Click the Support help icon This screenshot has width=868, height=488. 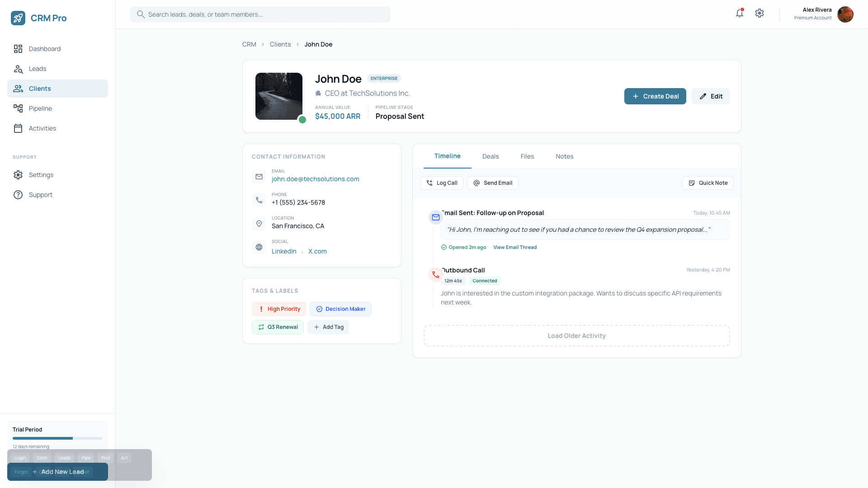(x=18, y=195)
